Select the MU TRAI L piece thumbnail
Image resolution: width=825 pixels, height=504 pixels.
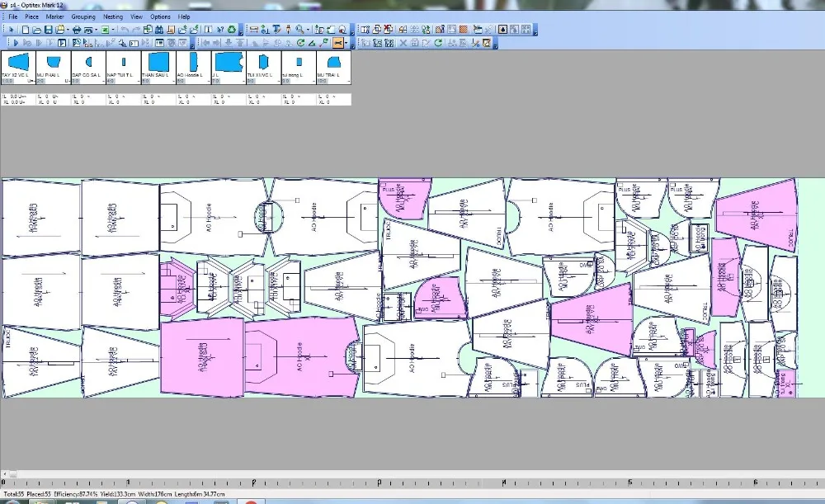tap(334, 63)
